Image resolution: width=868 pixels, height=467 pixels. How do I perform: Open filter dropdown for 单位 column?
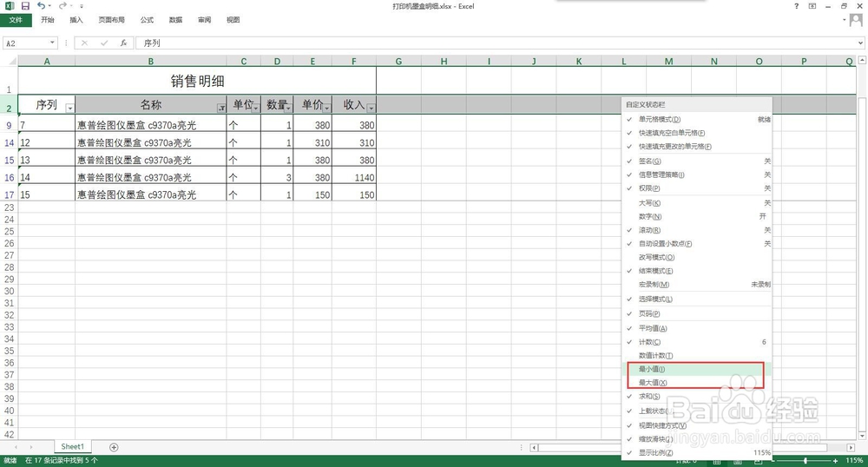click(x=256, y=108)
